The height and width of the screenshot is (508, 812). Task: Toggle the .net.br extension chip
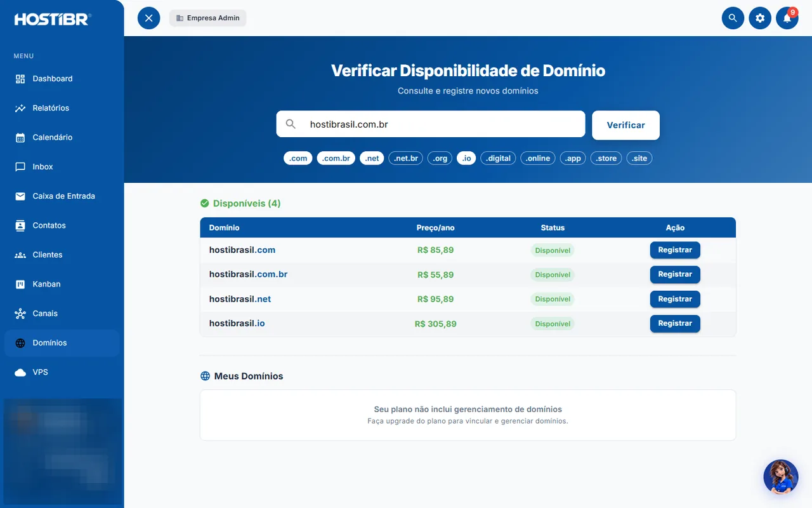click(406, 158)
